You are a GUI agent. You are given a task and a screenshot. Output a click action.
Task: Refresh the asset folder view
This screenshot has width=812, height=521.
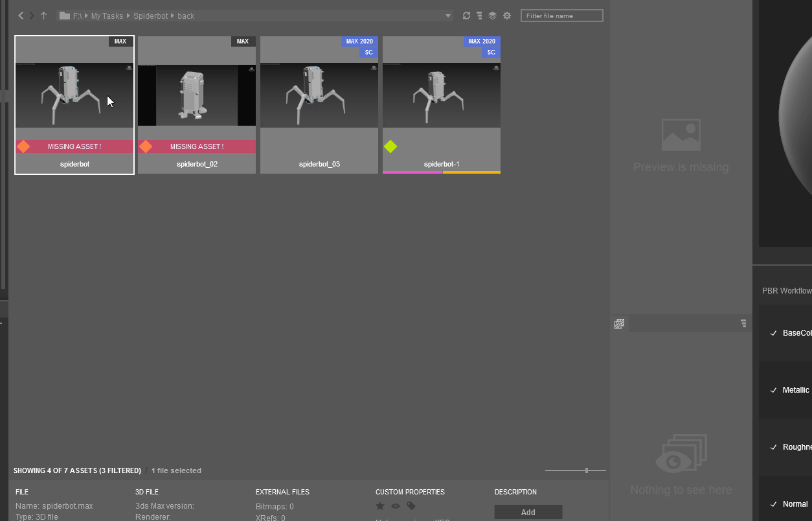(x=466, y=16)
